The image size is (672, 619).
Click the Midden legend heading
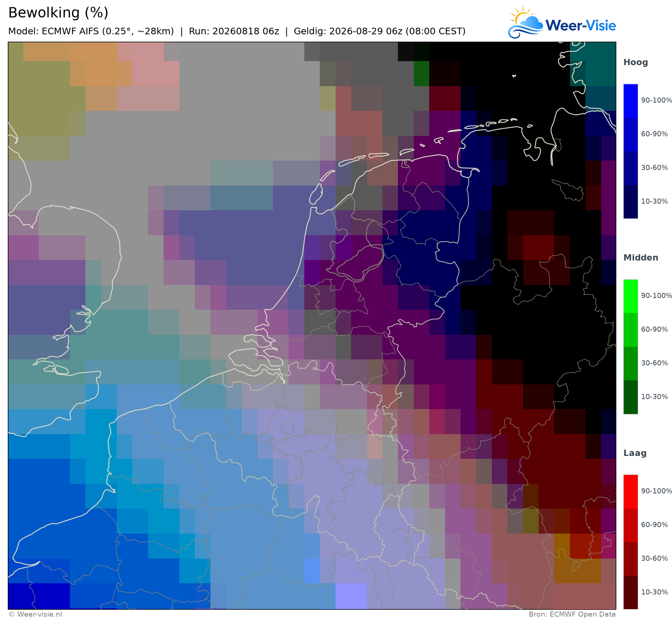641,258
